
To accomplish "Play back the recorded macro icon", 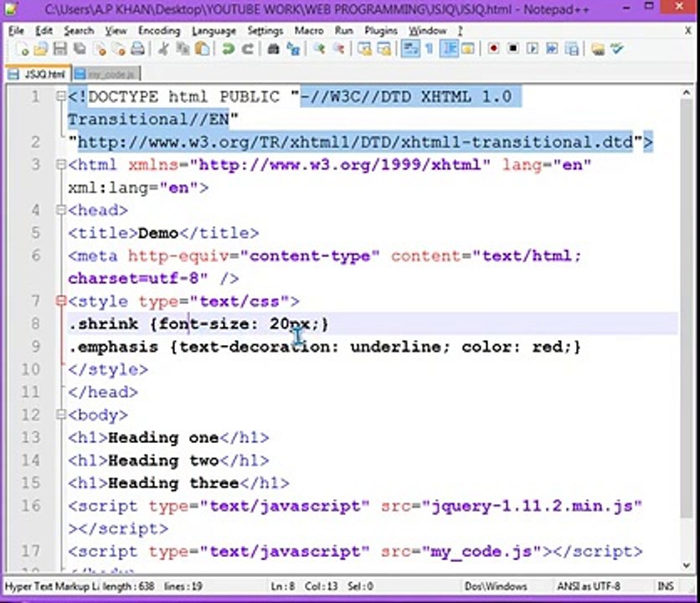I will (x=533, y=49).
